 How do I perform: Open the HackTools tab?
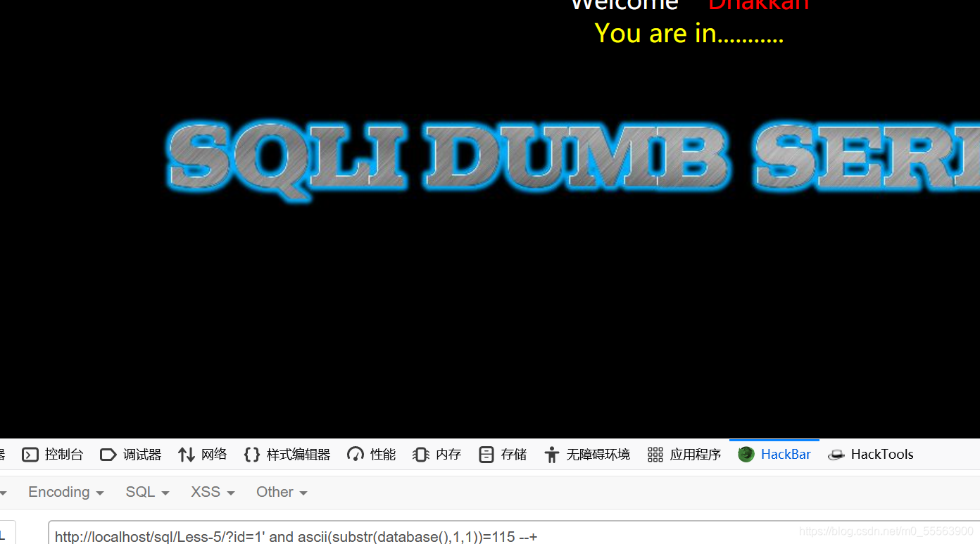[871, 455]
